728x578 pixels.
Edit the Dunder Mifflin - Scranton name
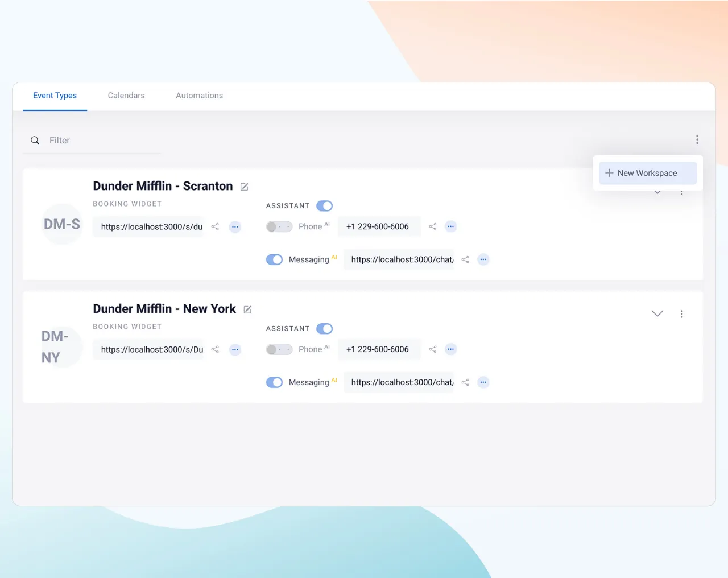pyautogui.click(x=245, y=187)
